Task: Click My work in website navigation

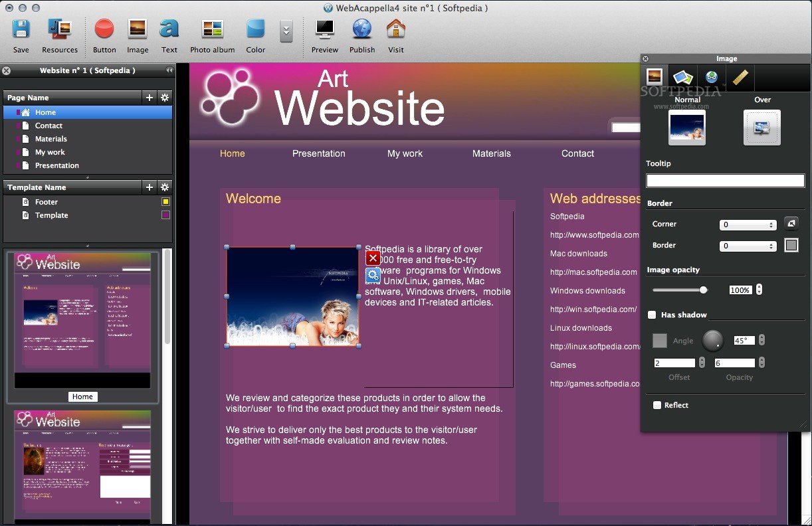Action: coord(405,153)
